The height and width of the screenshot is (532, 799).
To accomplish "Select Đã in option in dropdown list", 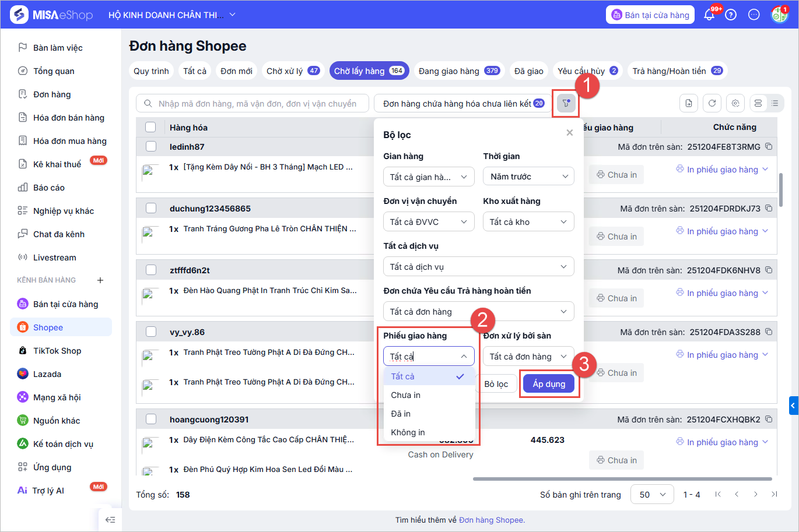I will tap(429, 414).
